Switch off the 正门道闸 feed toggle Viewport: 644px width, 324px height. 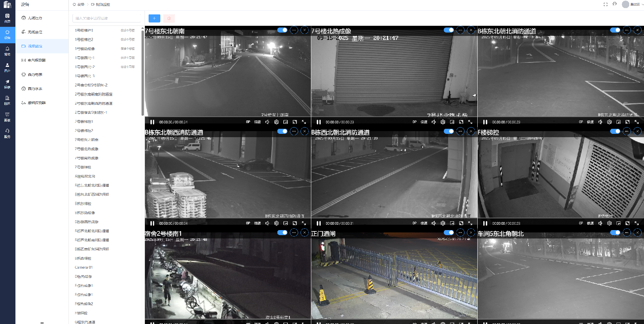(448, 233)
